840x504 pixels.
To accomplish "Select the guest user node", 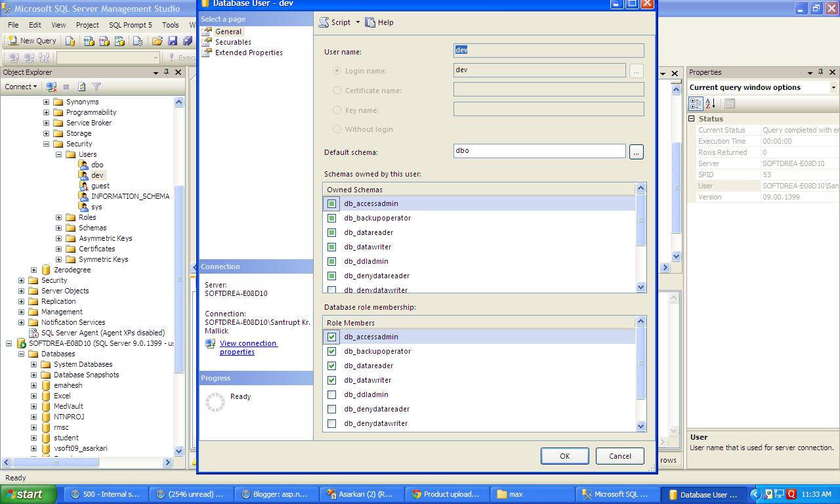I will coord(100,186).
